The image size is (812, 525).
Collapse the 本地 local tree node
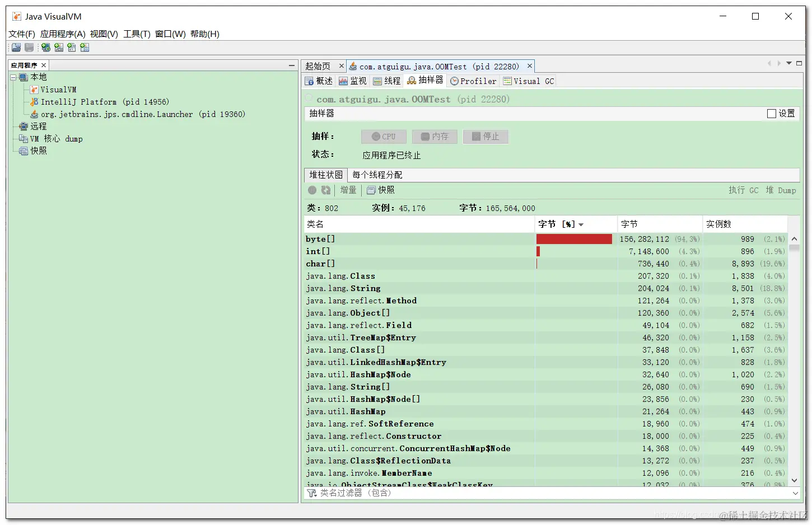[x=13, y=77]
